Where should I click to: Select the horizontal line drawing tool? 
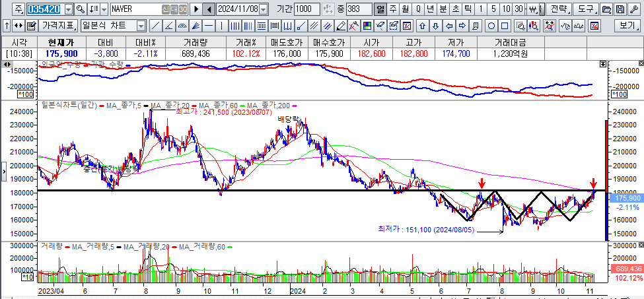pyautogui.click(x=209, y=26)
